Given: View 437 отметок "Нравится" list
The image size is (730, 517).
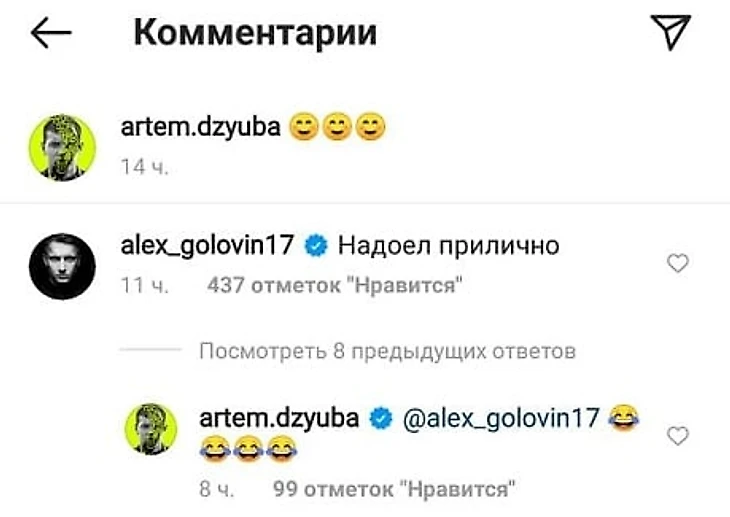Looking at the screenshot, I should [x=335, y=285].
